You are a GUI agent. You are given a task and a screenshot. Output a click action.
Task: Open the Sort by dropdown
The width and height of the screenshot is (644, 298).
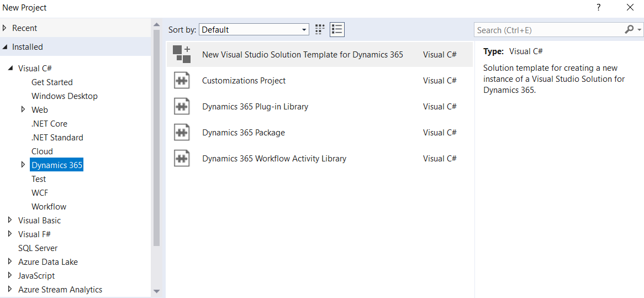254,30
